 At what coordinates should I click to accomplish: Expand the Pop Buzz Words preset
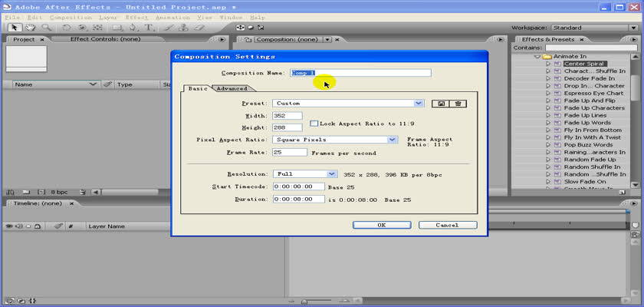coord(548,145)
